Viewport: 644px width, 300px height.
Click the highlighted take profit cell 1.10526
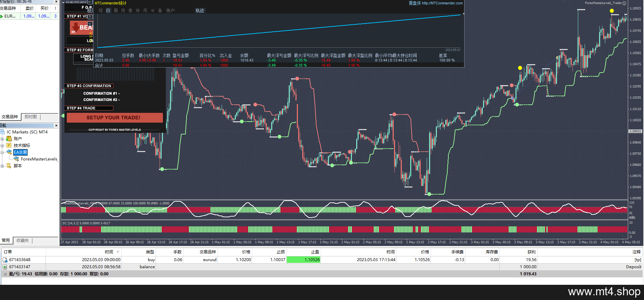click(303, 260)
